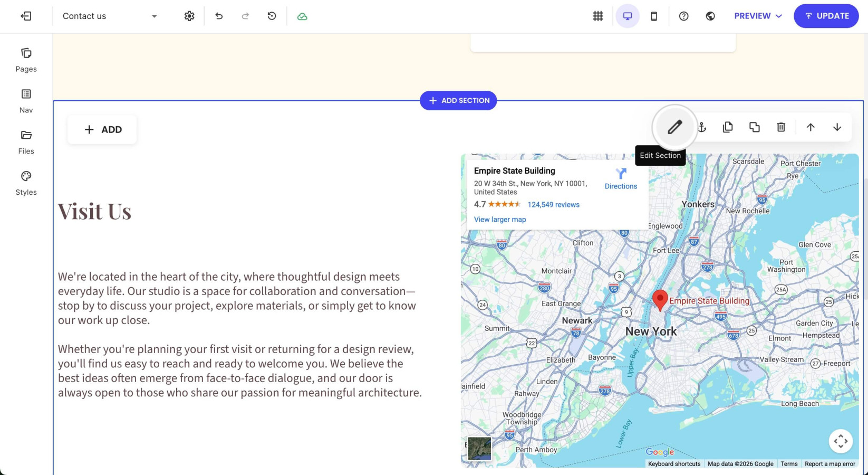Toggle satellite imagery thumbnail on map

pyautogui.click(x=479, y=449)
